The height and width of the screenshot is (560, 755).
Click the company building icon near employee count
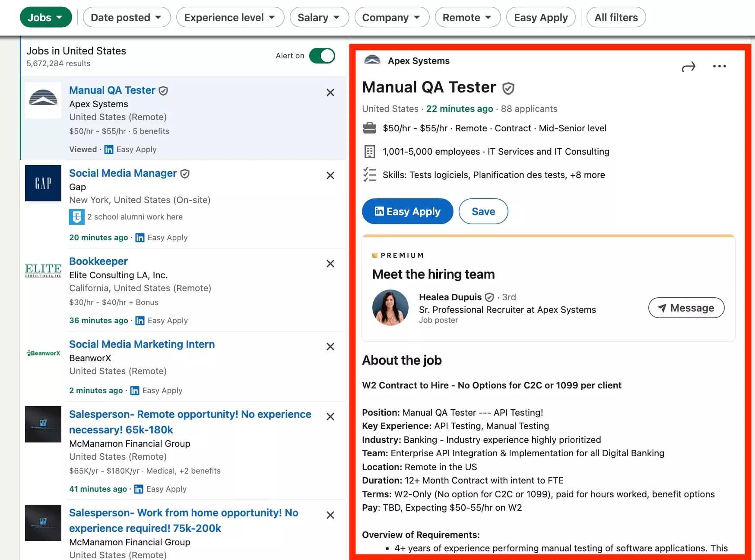370,151
